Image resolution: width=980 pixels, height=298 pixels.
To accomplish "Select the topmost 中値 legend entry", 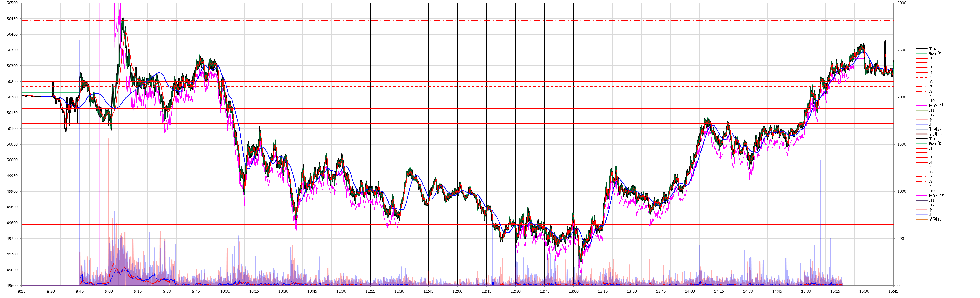I will point(933,49).
